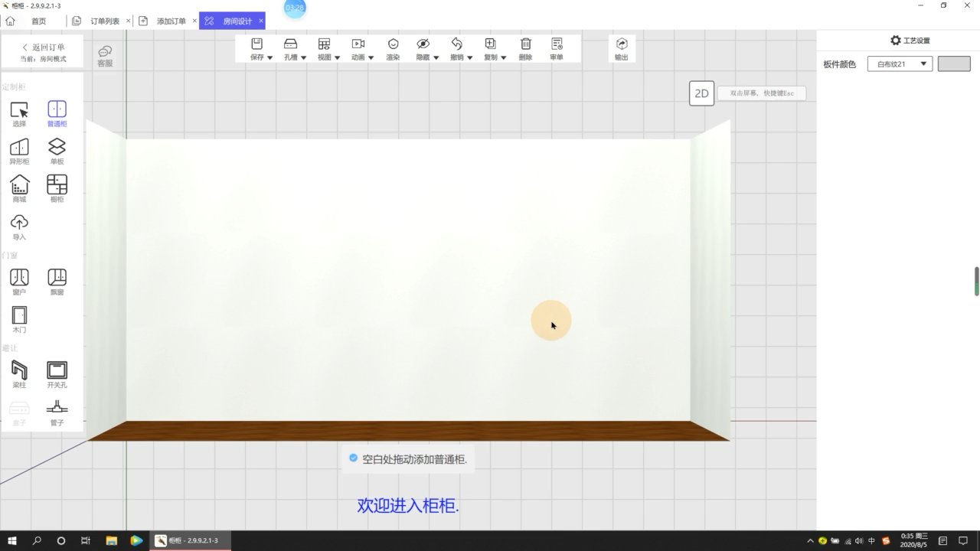Click the green vertical scrollbar handle

[x=977, y=281]
